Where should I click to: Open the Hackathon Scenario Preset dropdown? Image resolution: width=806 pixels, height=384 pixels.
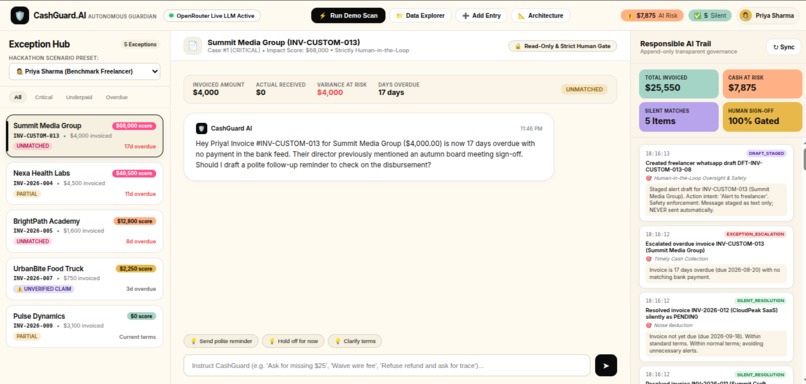click(x=84, y=71)
